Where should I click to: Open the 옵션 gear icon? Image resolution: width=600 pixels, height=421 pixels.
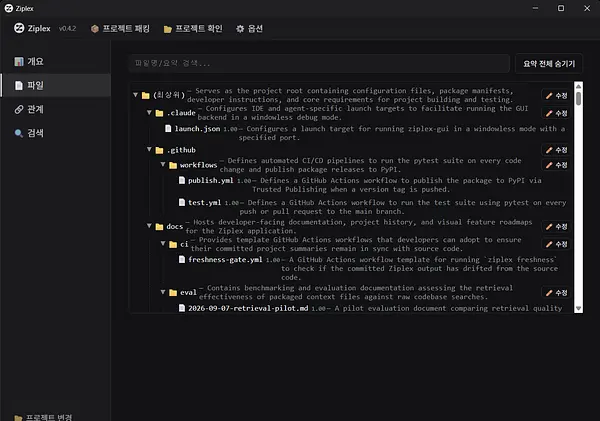pyautogui.click(x=240, y=29)
